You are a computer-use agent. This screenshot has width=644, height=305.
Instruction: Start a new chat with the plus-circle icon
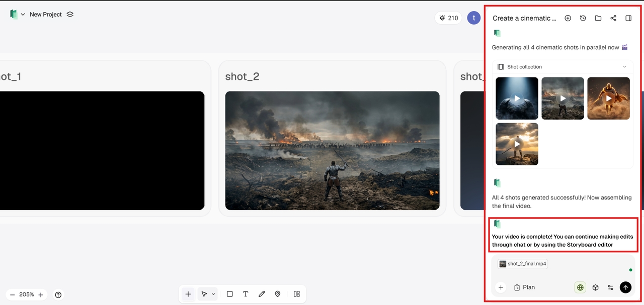click(x=568, y=18)
